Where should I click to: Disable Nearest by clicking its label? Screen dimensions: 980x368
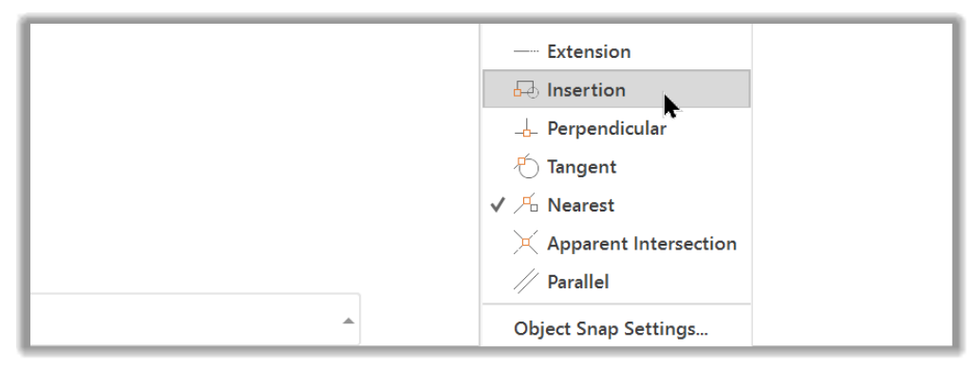tap(580, 205)
